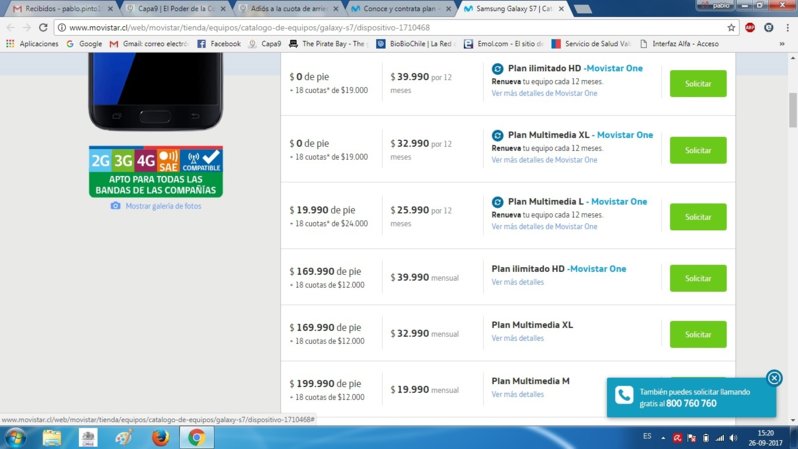
Task: View site information icon in address bar
Action: tap(62, 27)
